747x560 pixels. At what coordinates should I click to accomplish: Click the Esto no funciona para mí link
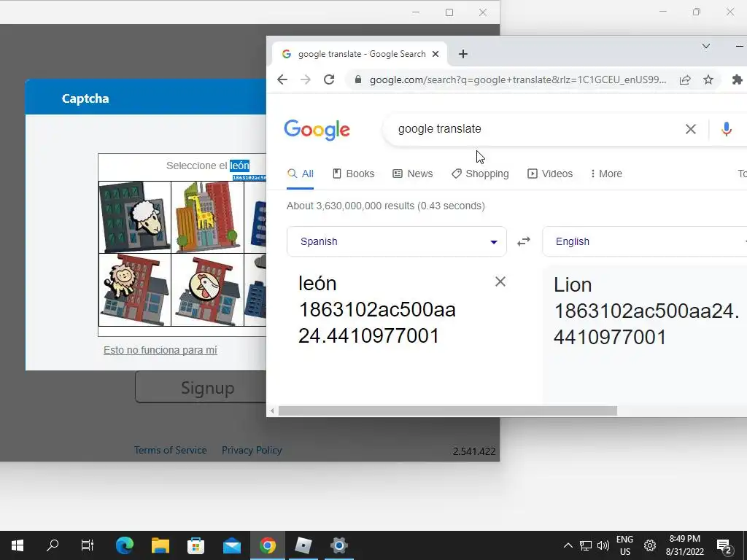160,350
